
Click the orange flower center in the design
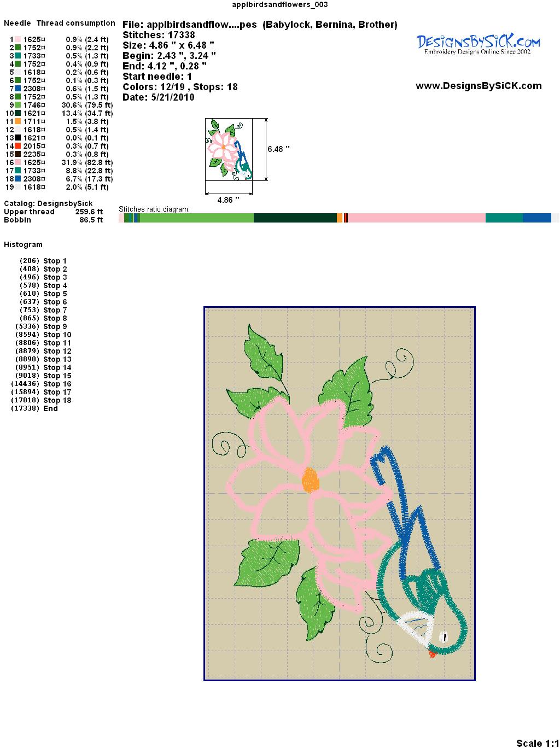pyautogui.click(x=310, y=480)
